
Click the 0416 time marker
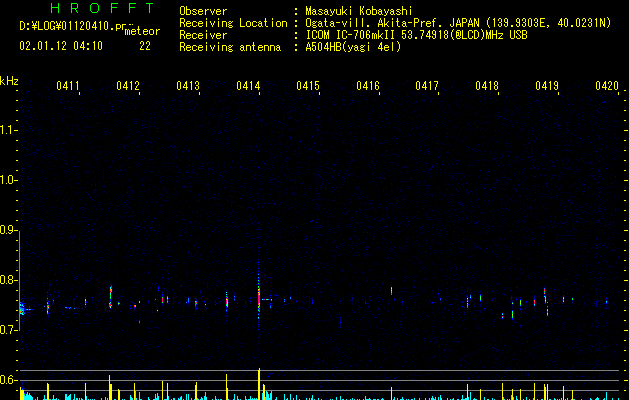[x=368, y=86]
